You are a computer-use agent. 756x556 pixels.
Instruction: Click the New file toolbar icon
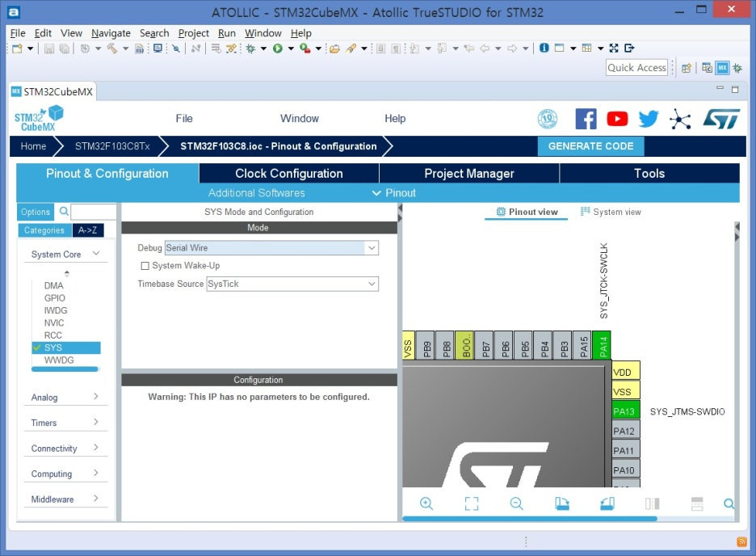click(17, 48)
